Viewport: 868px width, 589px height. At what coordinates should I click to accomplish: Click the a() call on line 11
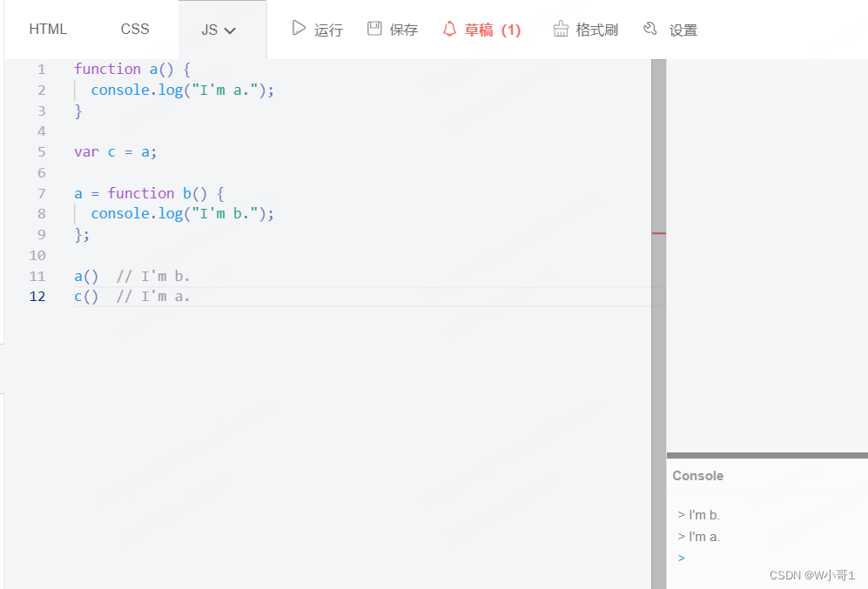[86, 276]
